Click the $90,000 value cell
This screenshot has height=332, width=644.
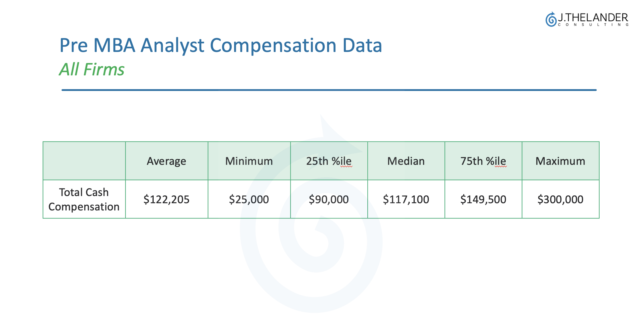329,199
